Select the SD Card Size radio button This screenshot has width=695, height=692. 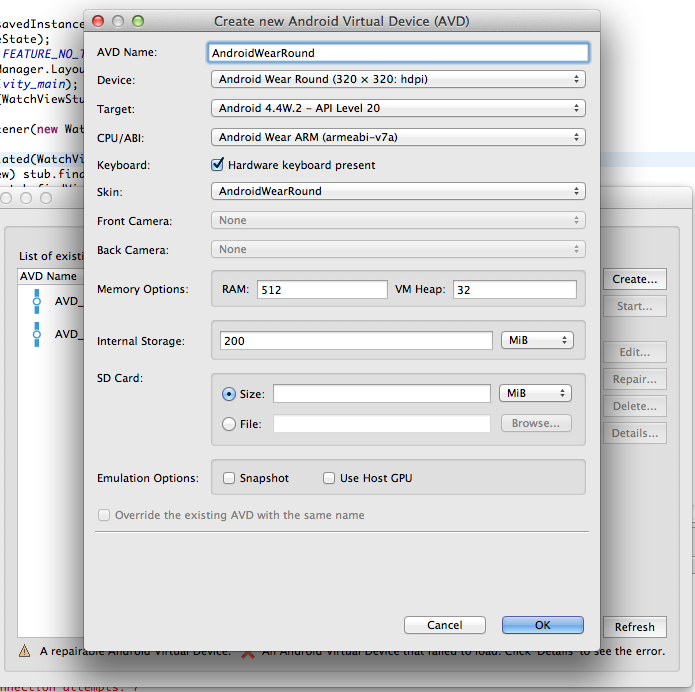229,394
